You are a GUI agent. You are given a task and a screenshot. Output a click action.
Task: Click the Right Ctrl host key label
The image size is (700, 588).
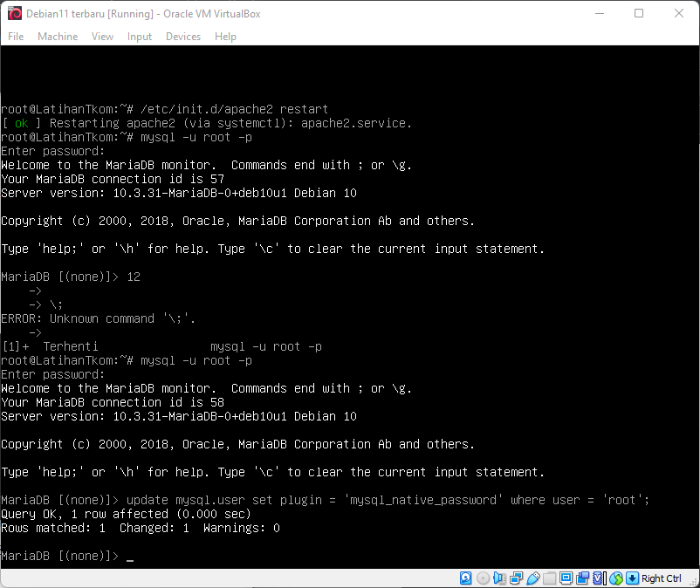[662, 578]
